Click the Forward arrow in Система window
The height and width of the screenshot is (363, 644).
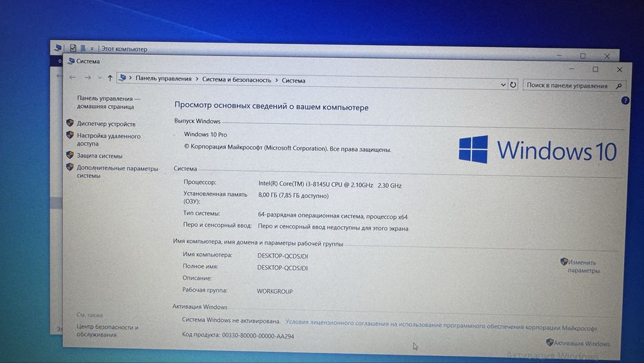tap(88, 78)
